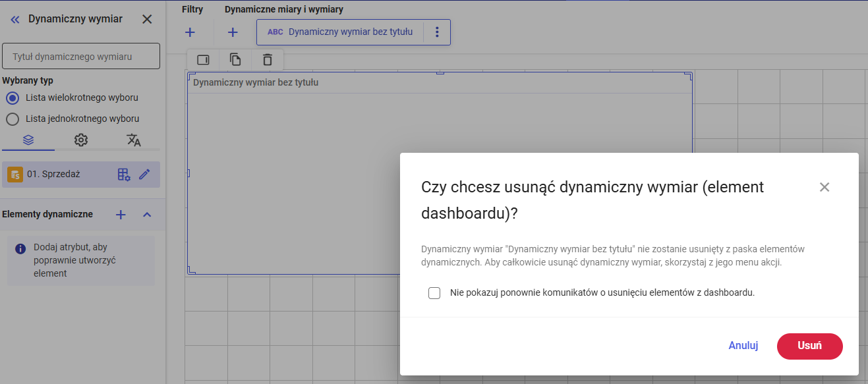This screenshot has height=384, width=868.
Task: Add new dynamic measure or dimension
Action: pos(233,32)
